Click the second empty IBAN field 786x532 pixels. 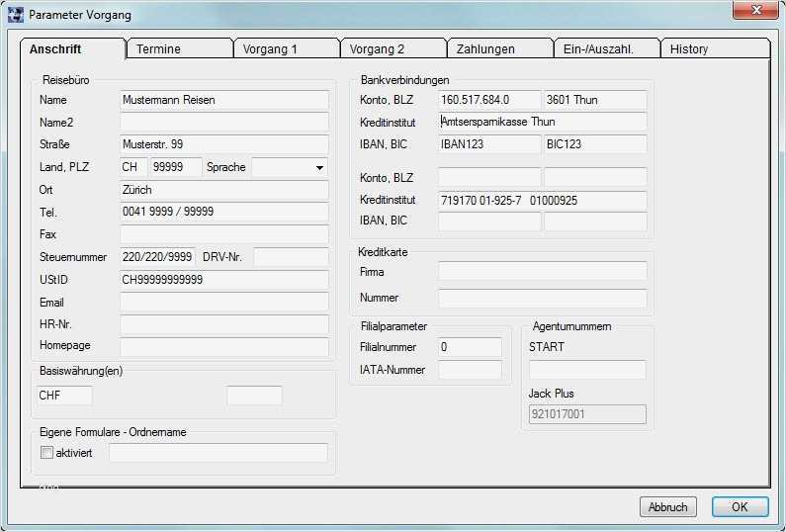pyautogui.click(x=489, y=222)
